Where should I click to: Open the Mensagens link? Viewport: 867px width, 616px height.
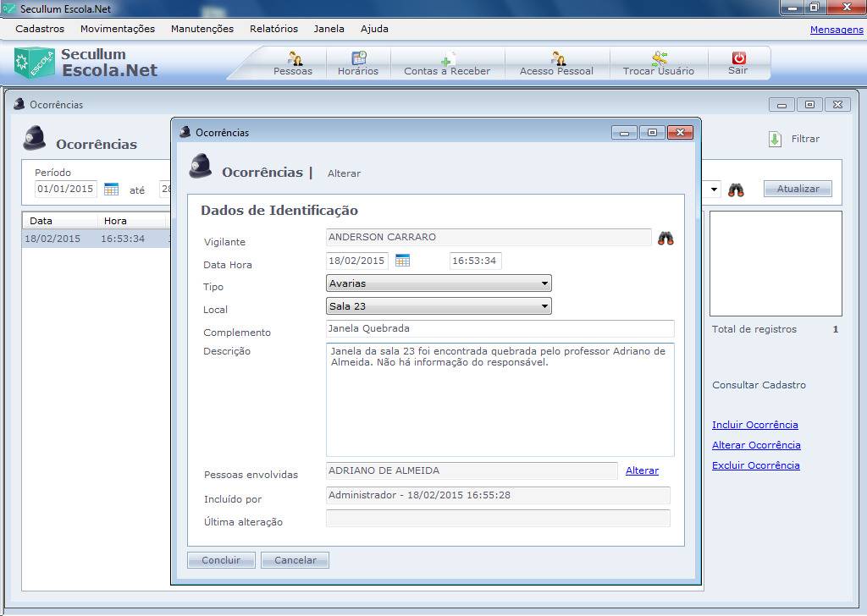tap(837, 30)
